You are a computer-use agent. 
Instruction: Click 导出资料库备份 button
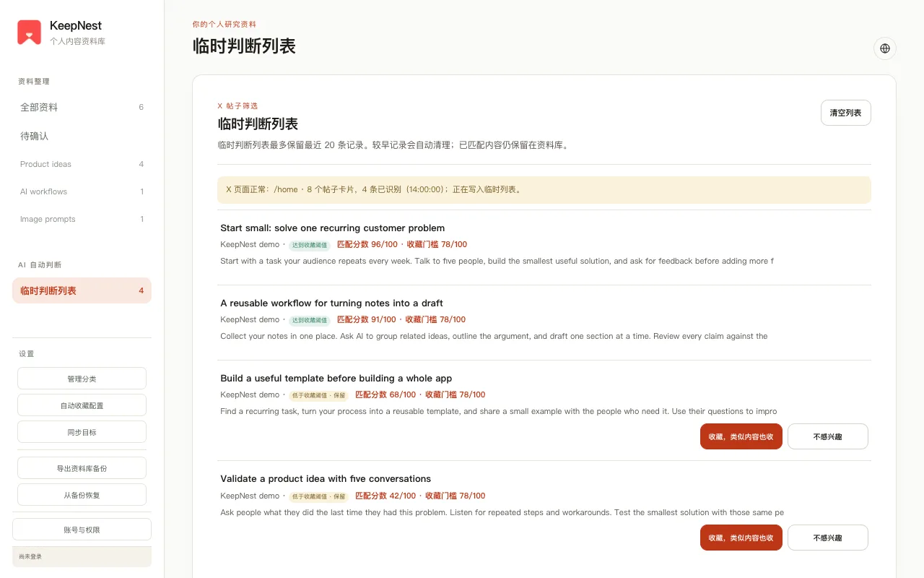[82, 468]
